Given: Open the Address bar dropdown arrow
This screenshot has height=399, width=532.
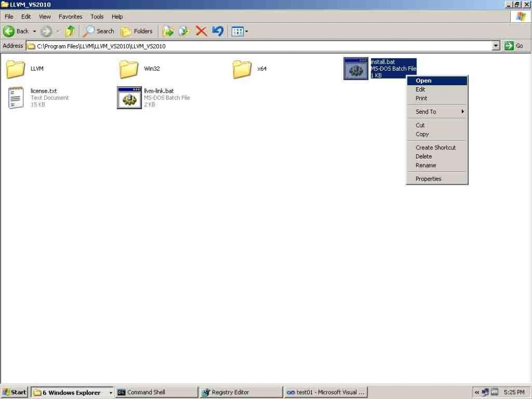Looking at the screenshot, I should pyautogui.click(x=495, y=46).
